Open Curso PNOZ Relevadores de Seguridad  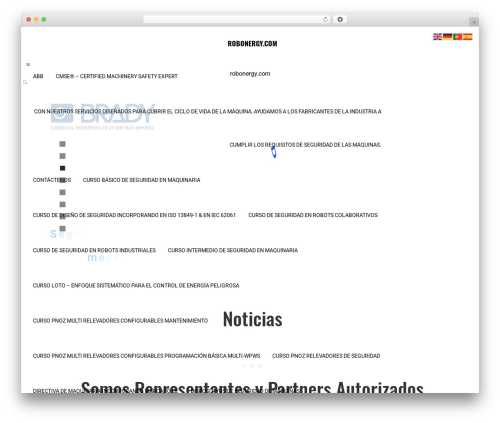[326, 356]
